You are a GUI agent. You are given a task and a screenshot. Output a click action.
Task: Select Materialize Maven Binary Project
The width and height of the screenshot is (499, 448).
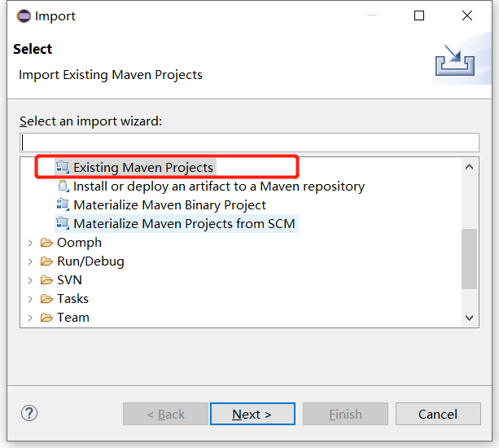click(169, 205)
